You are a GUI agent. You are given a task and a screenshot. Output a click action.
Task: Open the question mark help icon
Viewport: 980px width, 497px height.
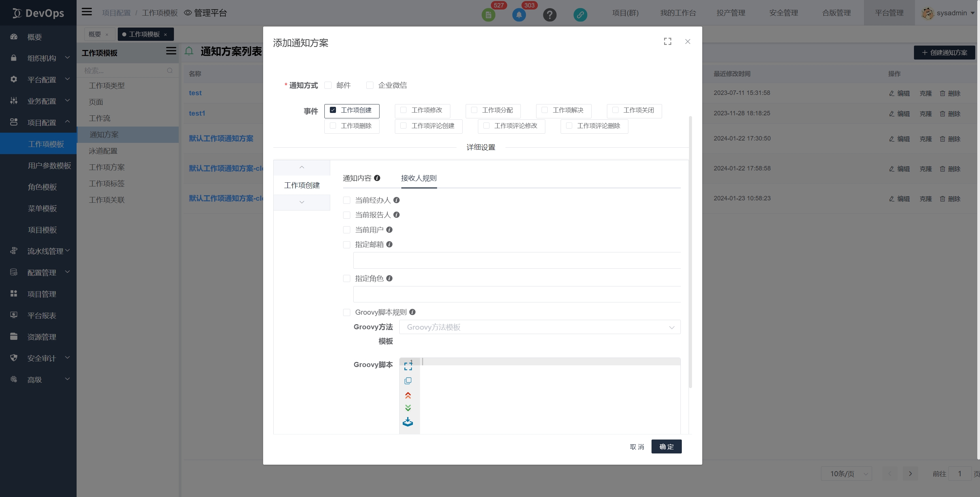[x=549, y=15]
